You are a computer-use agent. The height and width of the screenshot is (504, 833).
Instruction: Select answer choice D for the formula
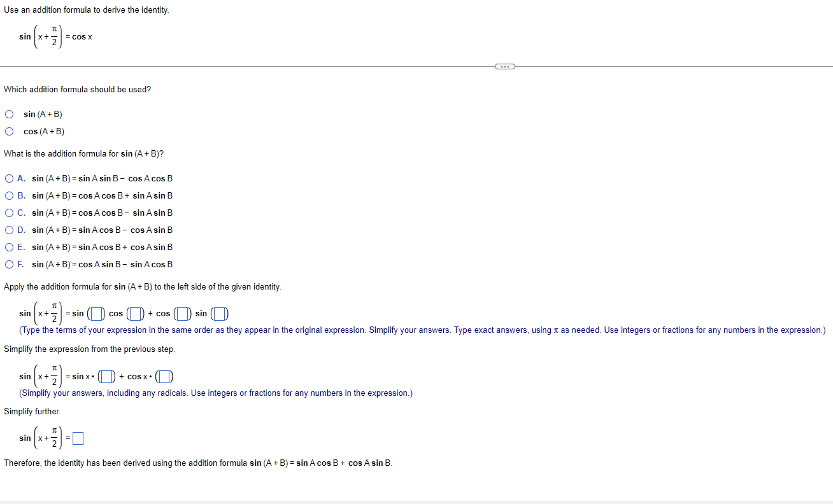coord(9,230)
